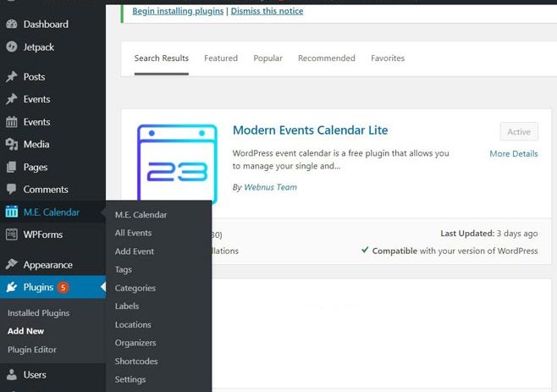Click the M.E. Calendar blue icon
This screenshot has width=557, height=392.
pyautogui.click(x=11, y=212)
